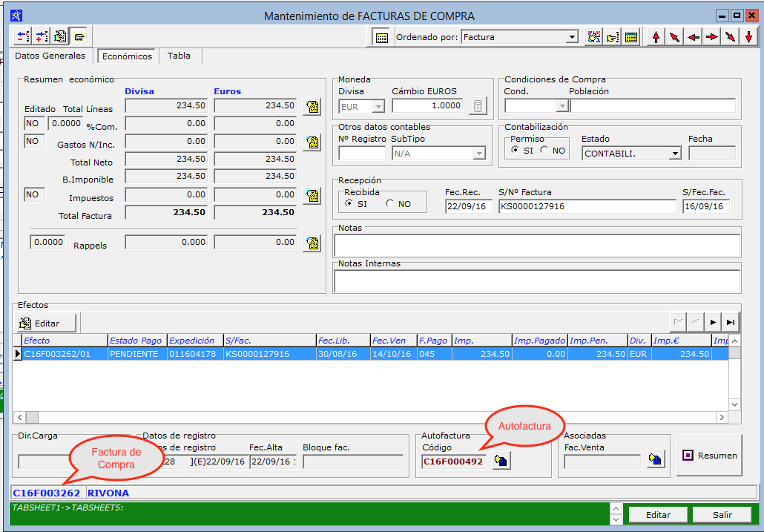Viewport: 764px width, 532px height.
Task: Click the Resumen button
Action: click(x=709, y=456)
